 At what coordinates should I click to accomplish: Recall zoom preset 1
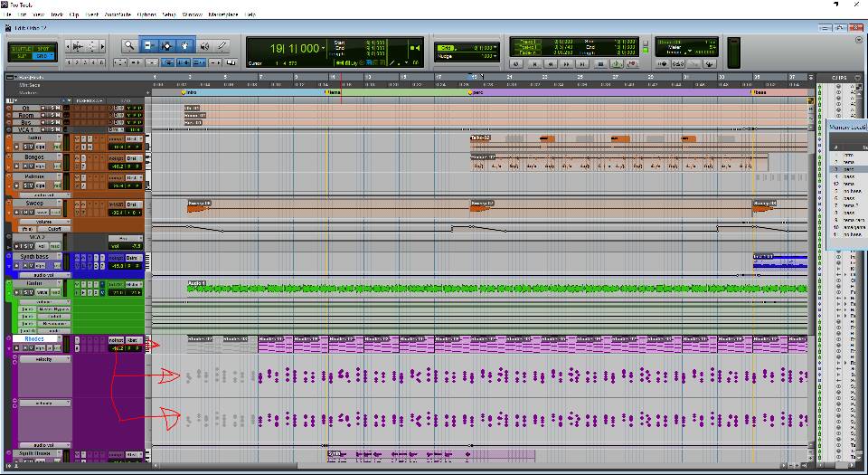click(x=70, y=62)
